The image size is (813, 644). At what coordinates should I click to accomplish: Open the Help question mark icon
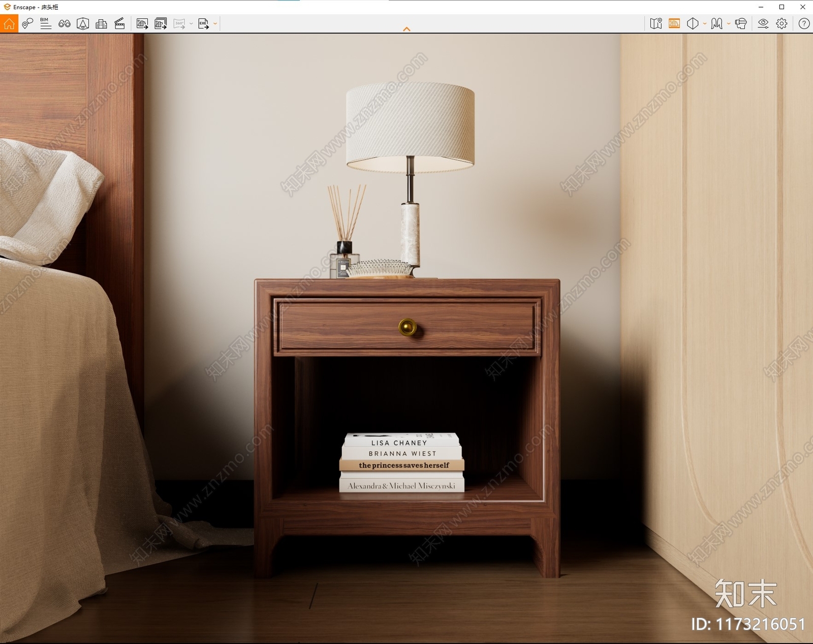[x=804, y=23]
